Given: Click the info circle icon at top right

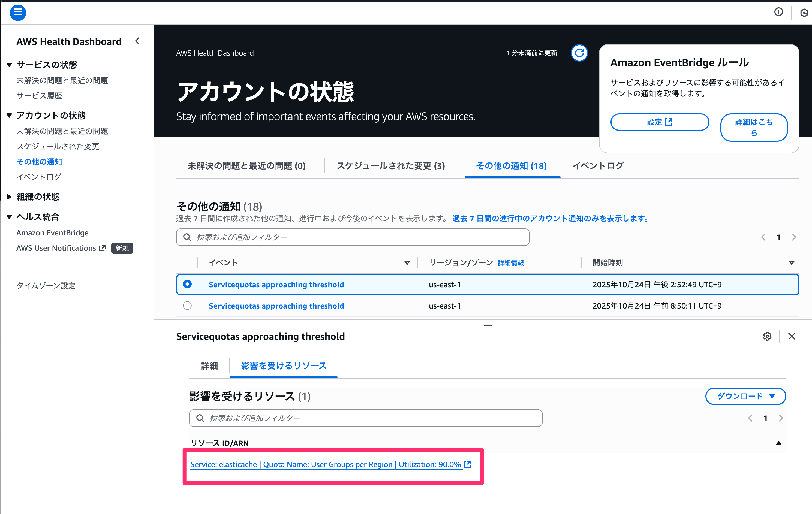Looking at the screenshot, I should click(778, 12).
